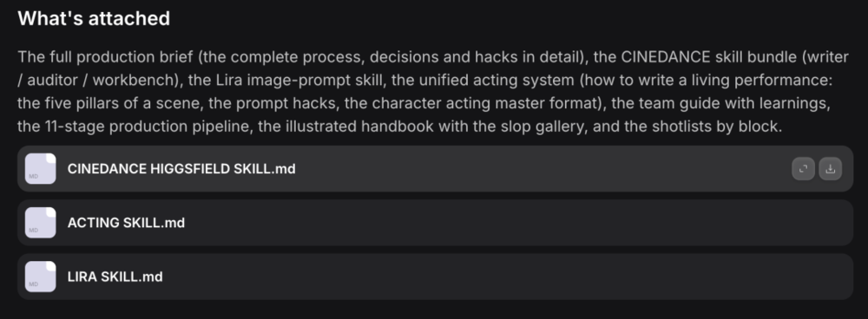Select the LIRA SKILL.md attachment row
Viewport: 868px width, 319px height.
tap(435, 277)
